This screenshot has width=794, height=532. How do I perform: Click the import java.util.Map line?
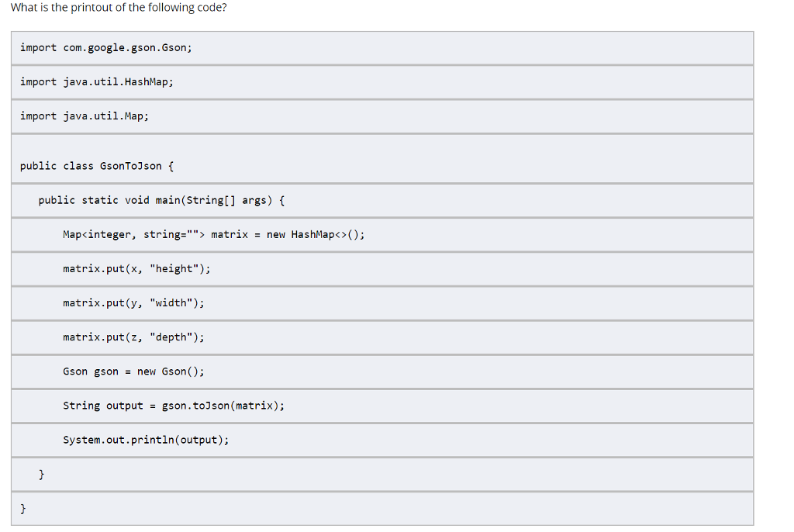click(84, 116)
